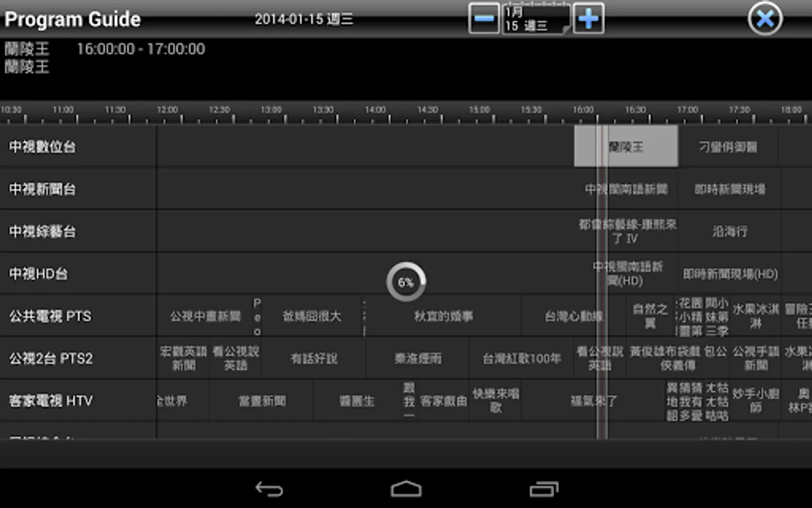Tap the 14:00 mark on the time ruler
812x508 pixels.
point(376,110)
